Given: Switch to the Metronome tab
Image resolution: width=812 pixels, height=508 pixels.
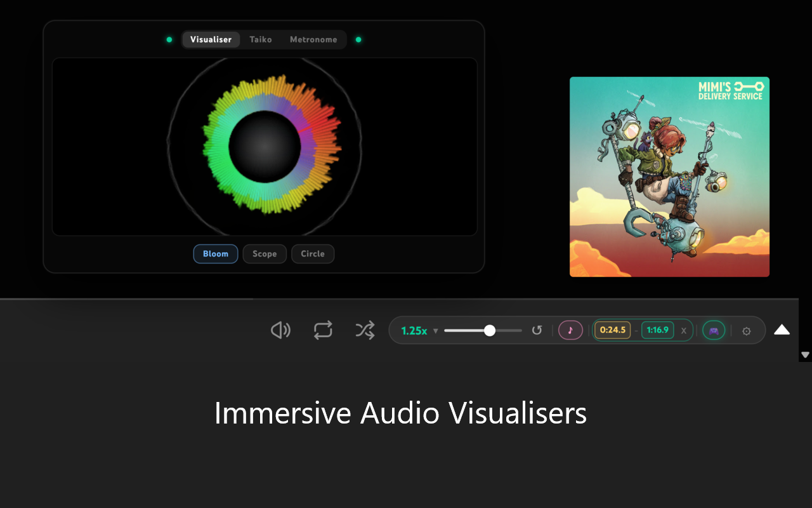Looking at the screenshot, I should [313, 39].
